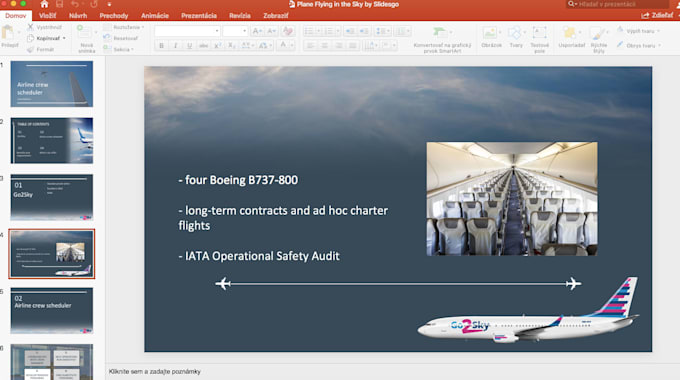Center text in paragraph group
680x380 pixels.
324,46
